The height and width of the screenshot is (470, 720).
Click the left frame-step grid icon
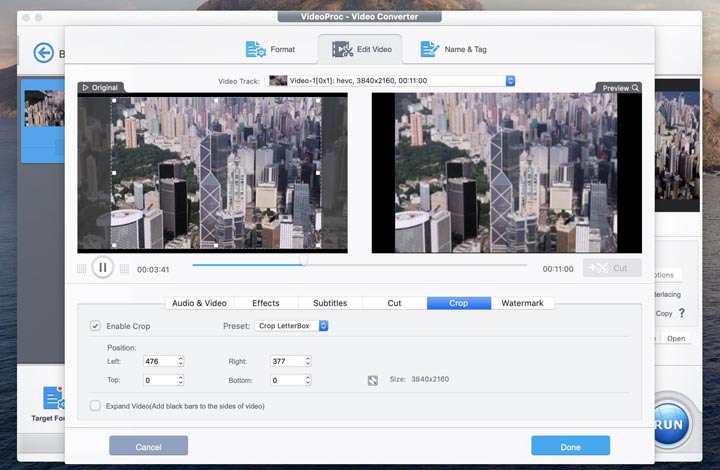82,268
